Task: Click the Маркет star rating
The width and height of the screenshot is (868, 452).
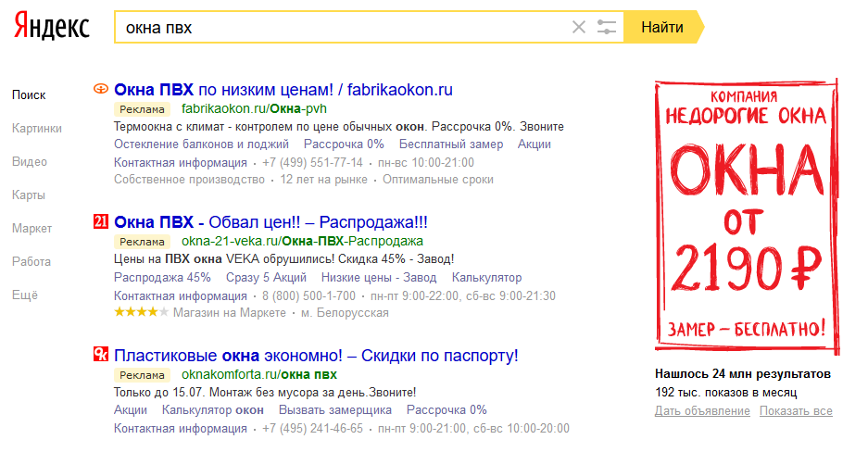Action: pos(141,313)
